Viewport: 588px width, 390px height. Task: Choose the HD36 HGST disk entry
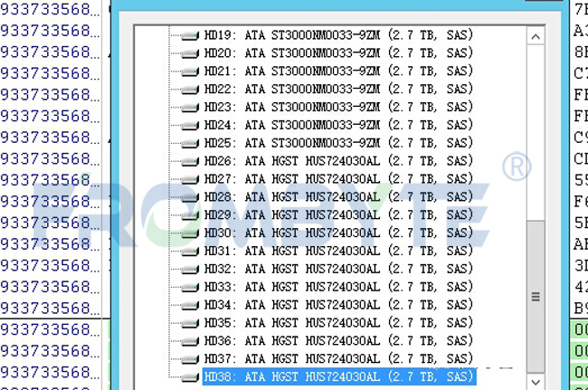click(x=338, y=341)
